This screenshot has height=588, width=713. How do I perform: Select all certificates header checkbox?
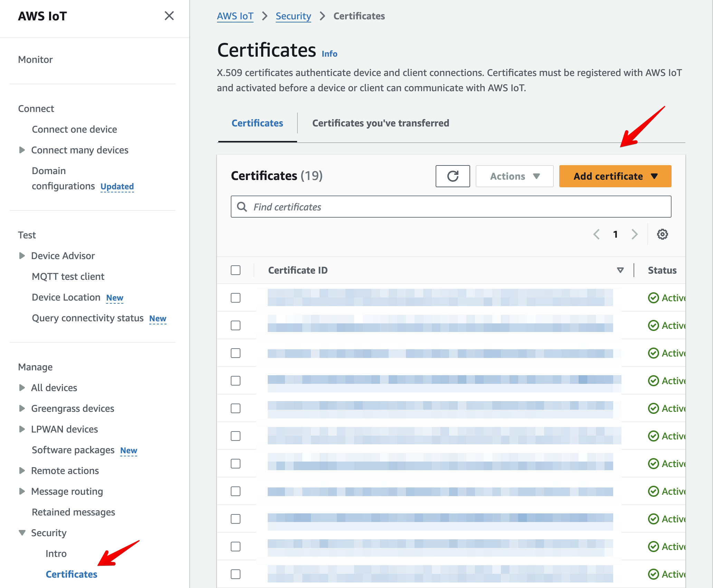(236, 270)
